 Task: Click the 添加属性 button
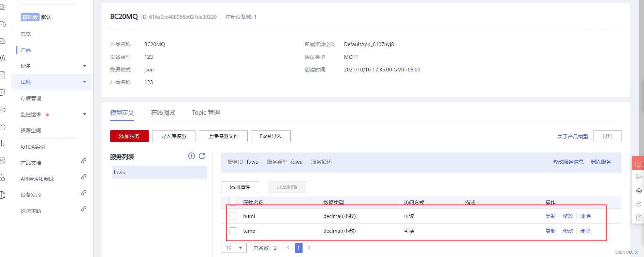240,187
